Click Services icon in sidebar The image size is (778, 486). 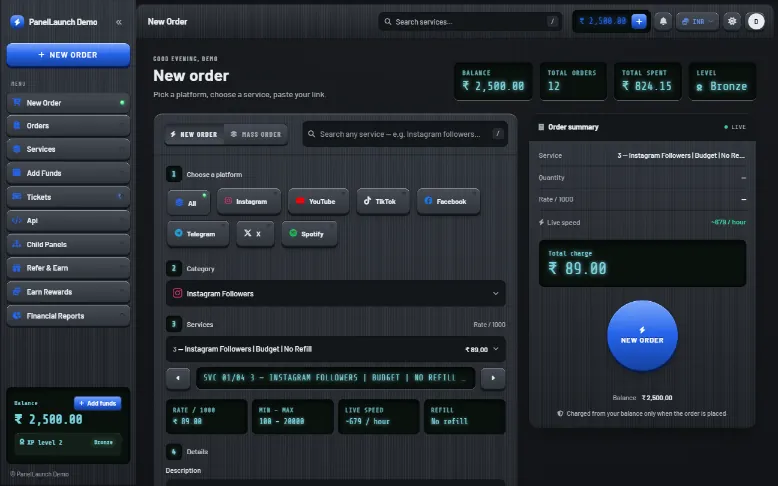pyautogui.click(x=17, y=149)
